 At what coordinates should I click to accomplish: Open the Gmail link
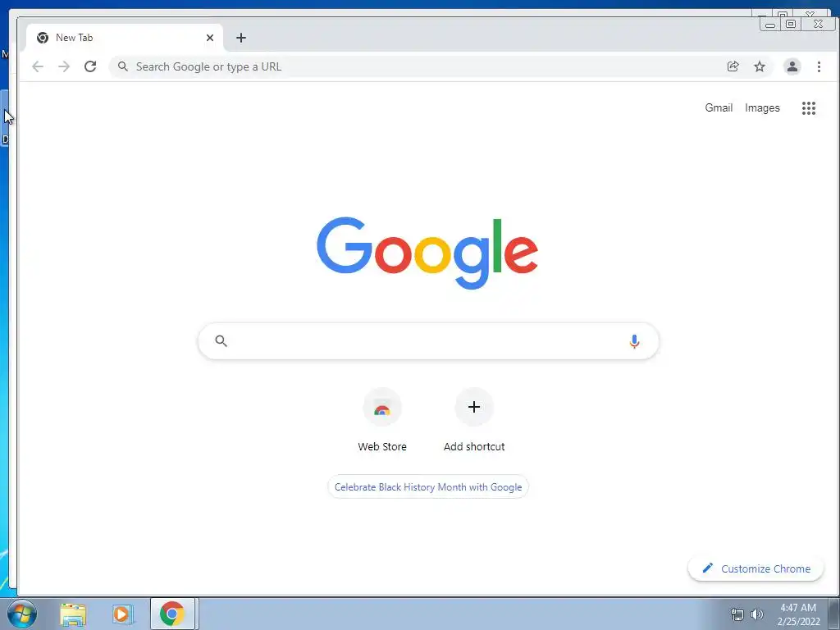point(719,107)
